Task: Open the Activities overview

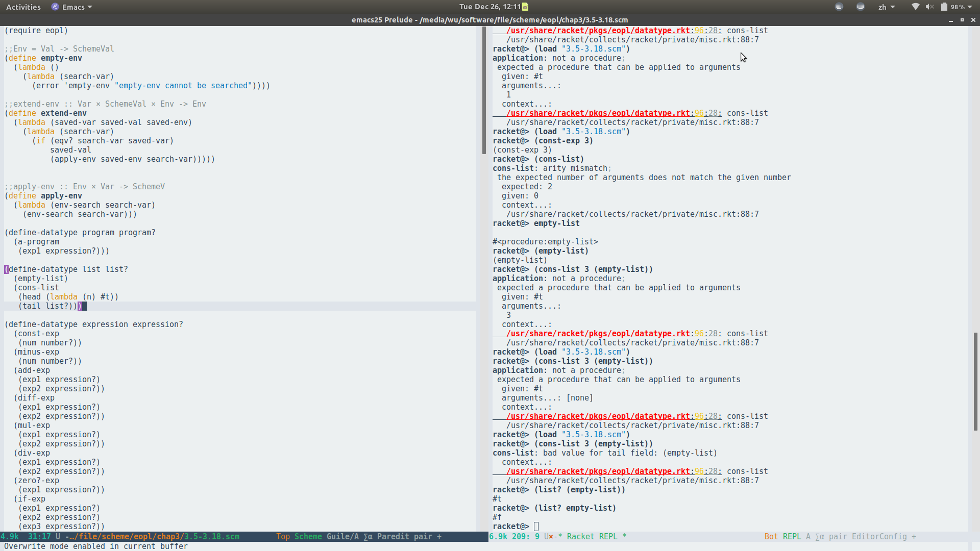Action: (x=23, y=7)
